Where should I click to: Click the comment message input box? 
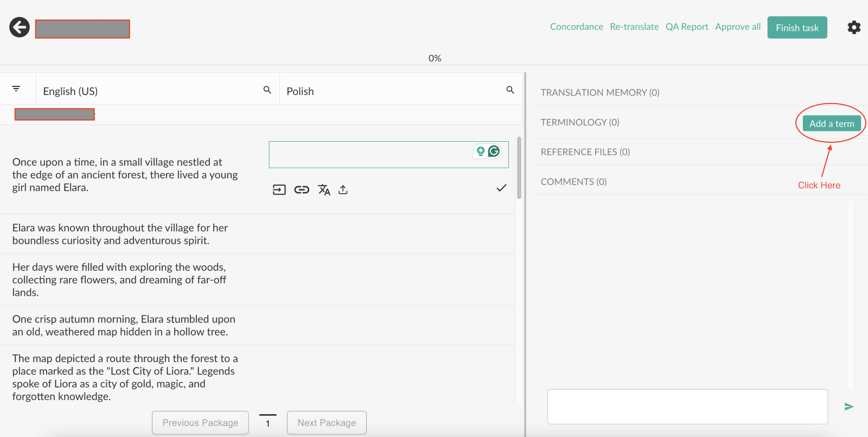coord(687,407)
